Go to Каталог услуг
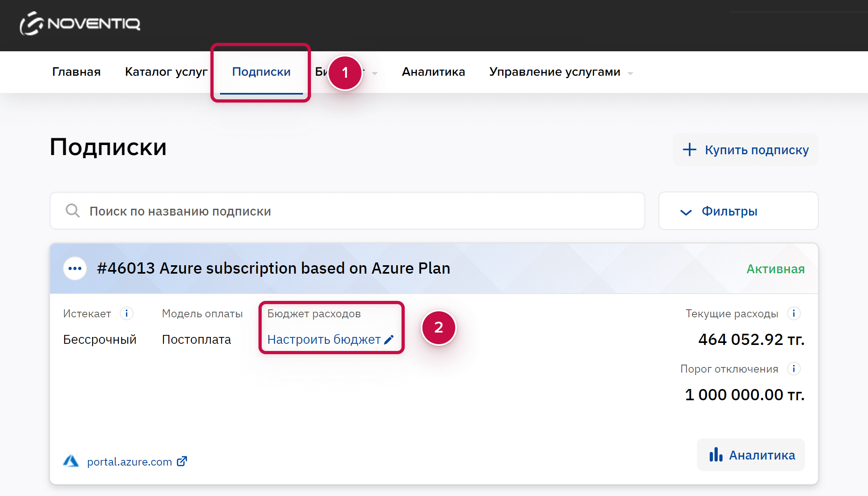868x496 pixels. (166, 72)
